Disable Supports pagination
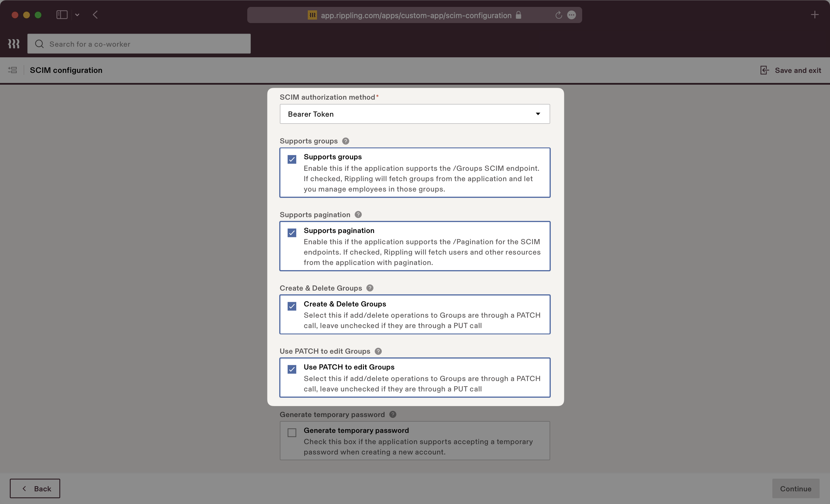Screen dimensions: 830x504 pos(292,233)
